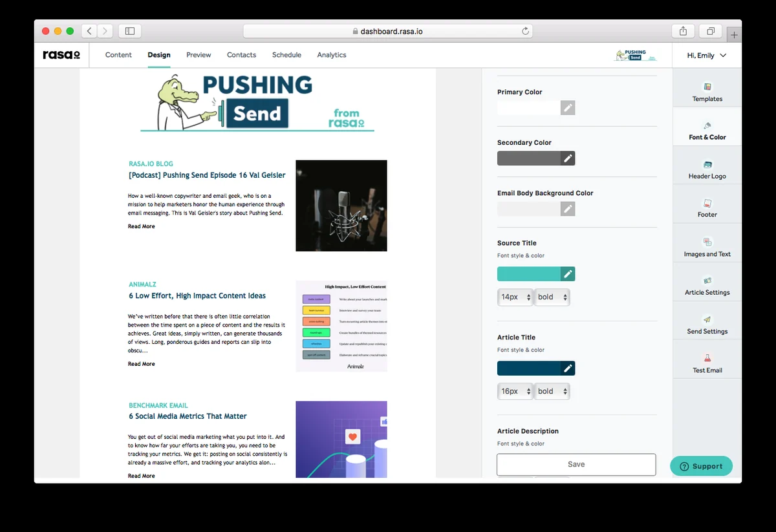Switch to the Preview tab

pyautogui.click(x=199, y=55)
